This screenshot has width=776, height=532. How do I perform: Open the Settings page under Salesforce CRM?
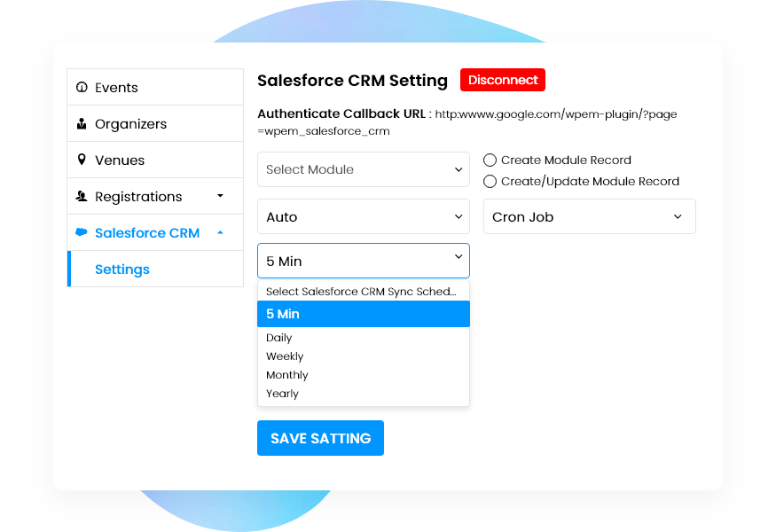tap(121, 270)
